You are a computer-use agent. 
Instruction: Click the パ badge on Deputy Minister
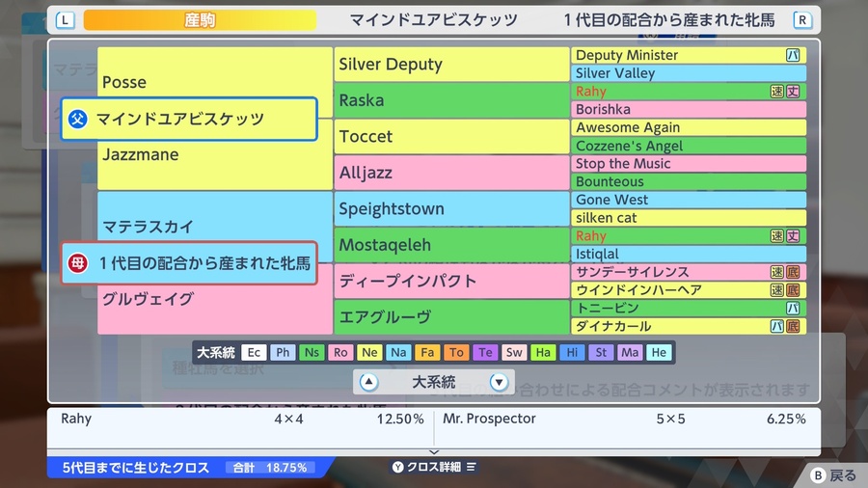793,55
